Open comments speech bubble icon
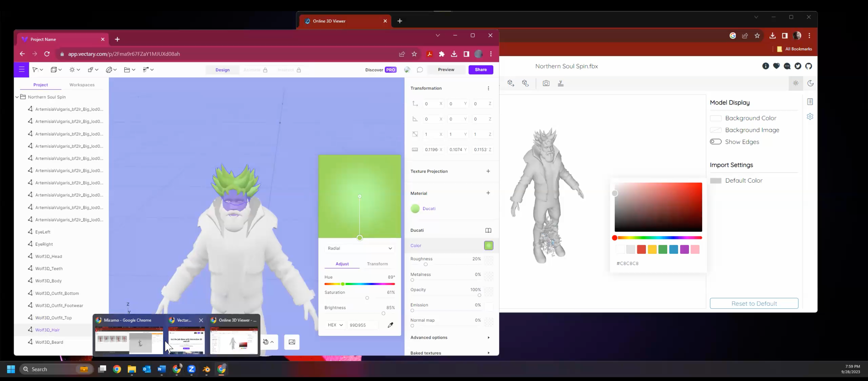This screenshot has width=868, height=381. pyautogui.click(x=420, y=70)
